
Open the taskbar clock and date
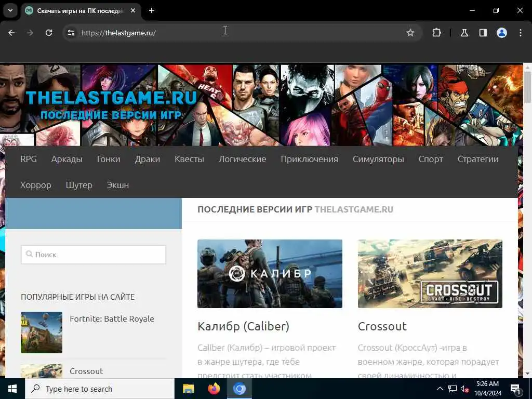[487, 389]
